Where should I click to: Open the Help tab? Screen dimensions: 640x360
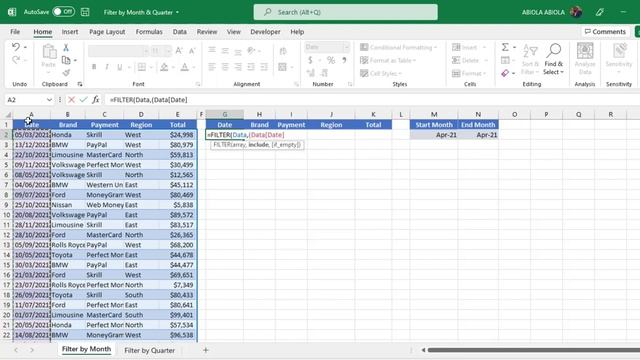tap(297, 31)
